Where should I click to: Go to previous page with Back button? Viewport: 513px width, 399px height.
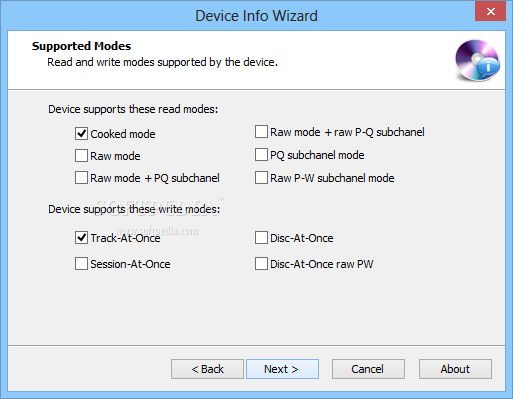tap(207, 369)
